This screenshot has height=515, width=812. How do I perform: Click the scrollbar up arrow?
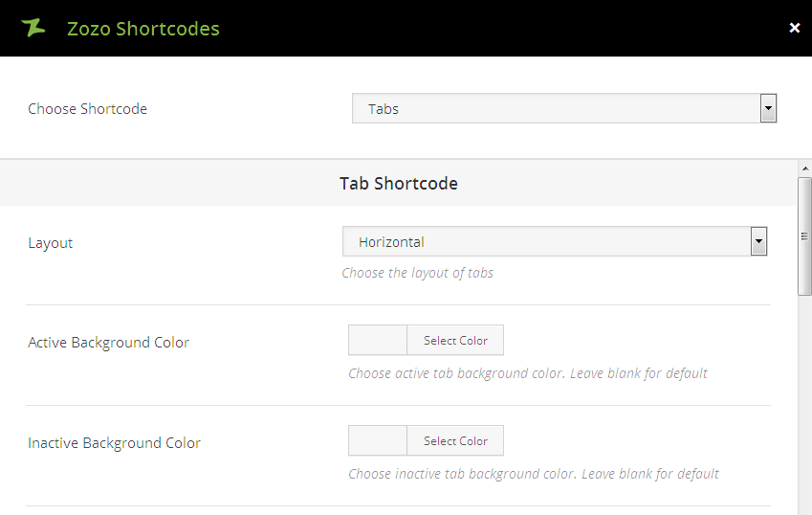[804, 168]
